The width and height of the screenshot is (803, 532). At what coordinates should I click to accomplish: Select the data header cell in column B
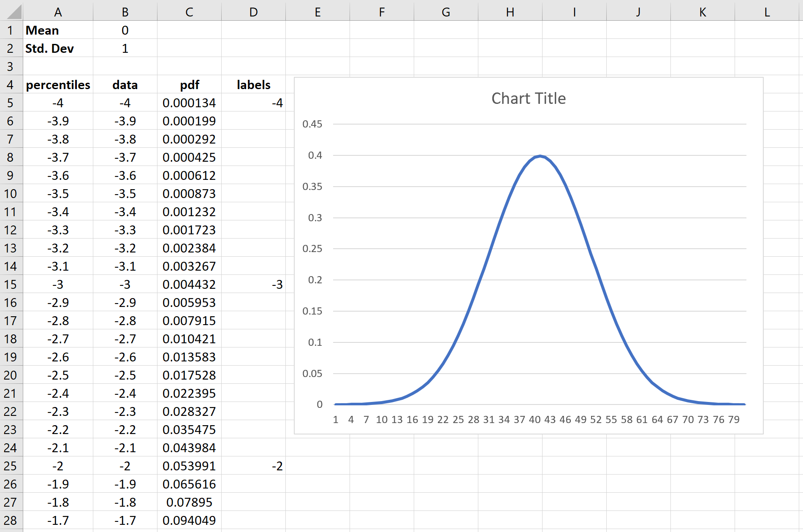125,84
